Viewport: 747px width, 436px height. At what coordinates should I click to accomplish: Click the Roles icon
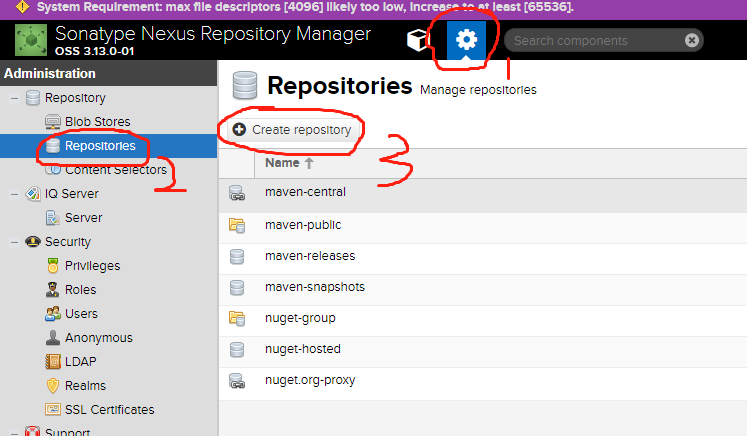(52, 289)
